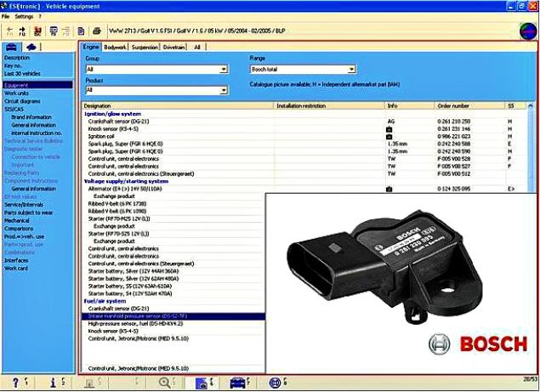Click scroll-up arrow of parts list scrollbar
Screen dimensions: 540x392
point(531,106)
